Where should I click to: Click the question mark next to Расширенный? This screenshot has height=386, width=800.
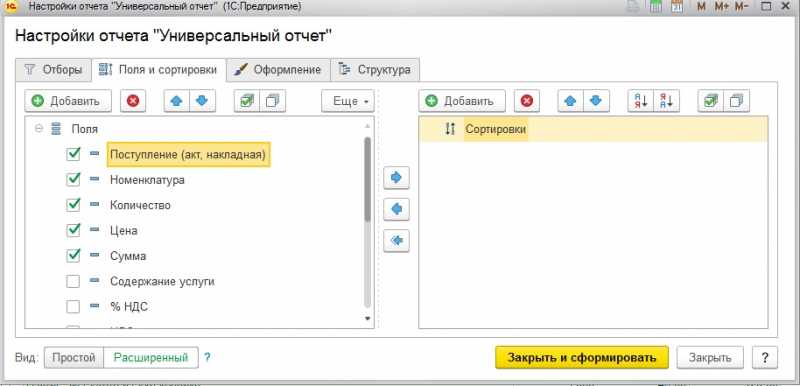207,357
